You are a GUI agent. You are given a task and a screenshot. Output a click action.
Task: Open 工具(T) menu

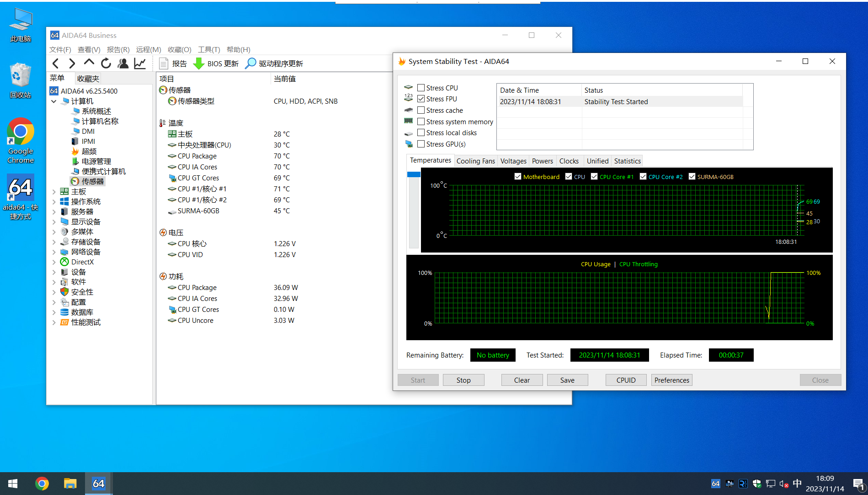209,49
